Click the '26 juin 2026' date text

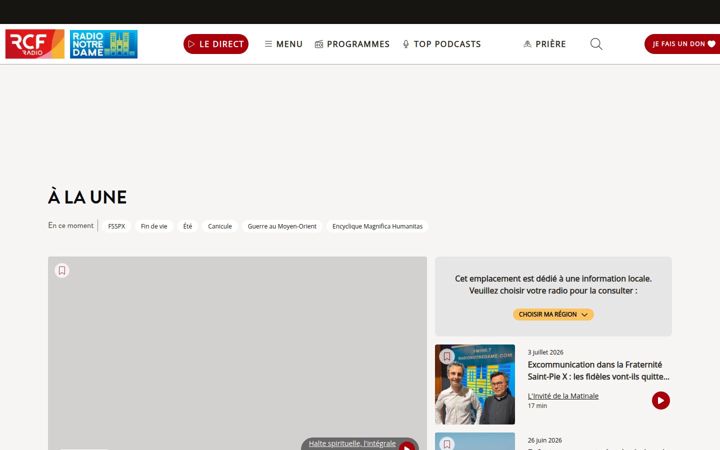tap(545, 440)
